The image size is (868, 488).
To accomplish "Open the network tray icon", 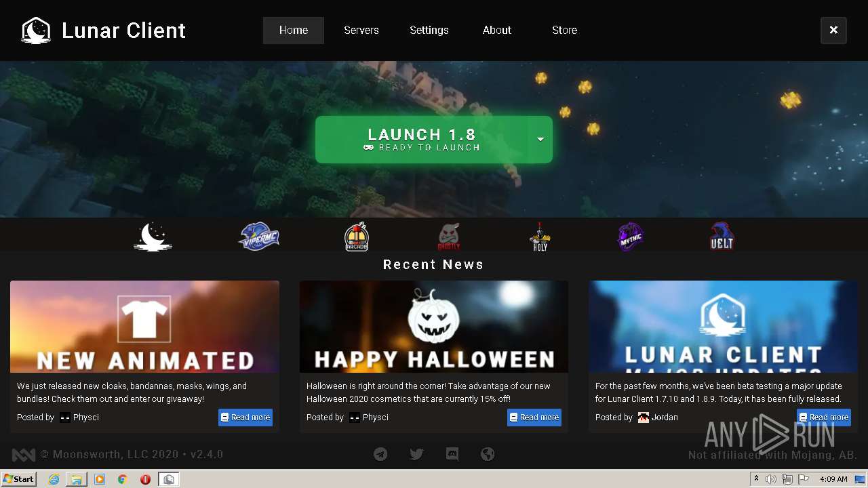I will (x=787, y=479).
